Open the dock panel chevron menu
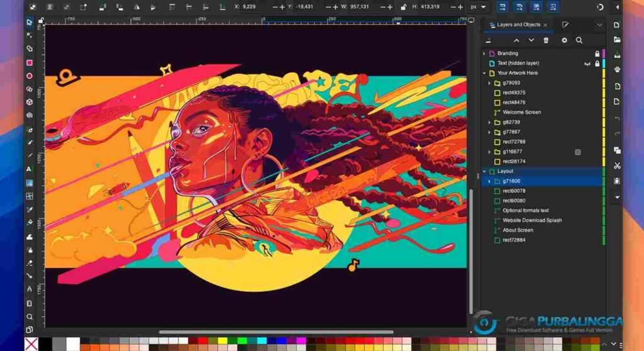This screenshot has width=644, height=351. click(599, 25)
